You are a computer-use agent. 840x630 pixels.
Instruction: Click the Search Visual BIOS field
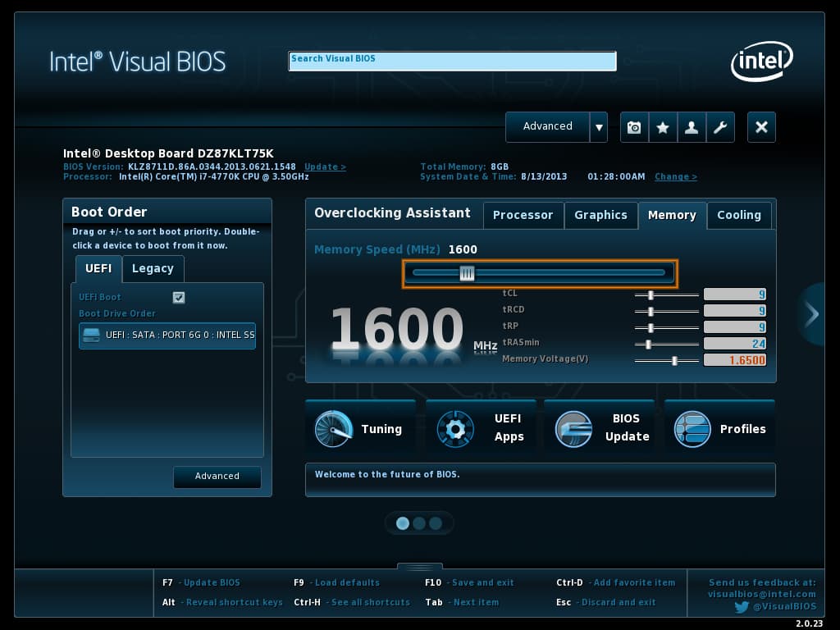click(x=452, y=61)
